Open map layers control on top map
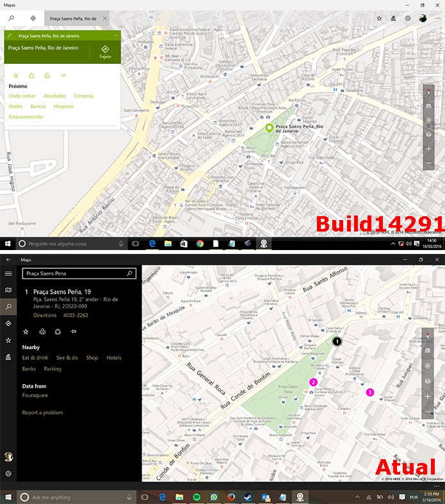This screenshot has width=445, height=504. pyautogui.click(x=428, y=134)
